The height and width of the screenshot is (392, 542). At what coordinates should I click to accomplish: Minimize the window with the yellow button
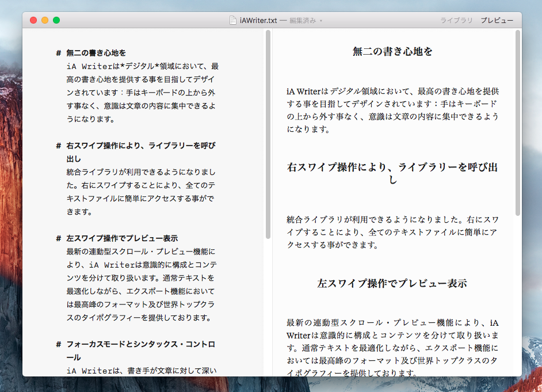click(x=45, y=20)
